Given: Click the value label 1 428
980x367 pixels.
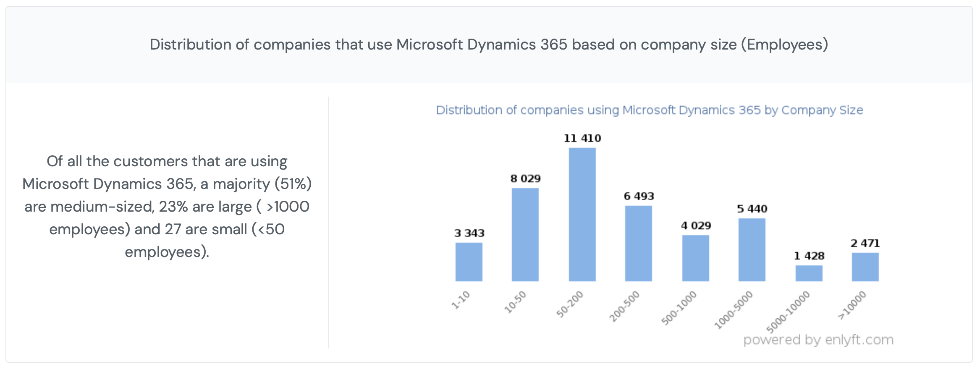Looking at the screenshot, I should tap(809, 256).
